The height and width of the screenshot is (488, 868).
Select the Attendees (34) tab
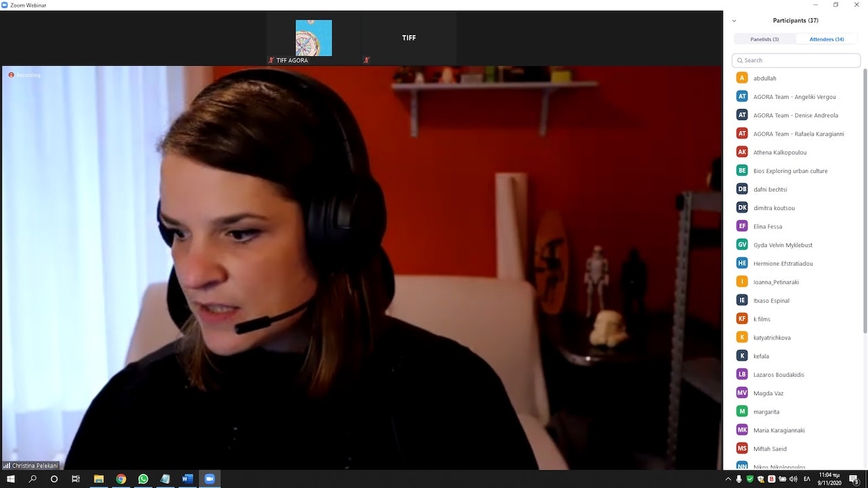tap(826, 39)
